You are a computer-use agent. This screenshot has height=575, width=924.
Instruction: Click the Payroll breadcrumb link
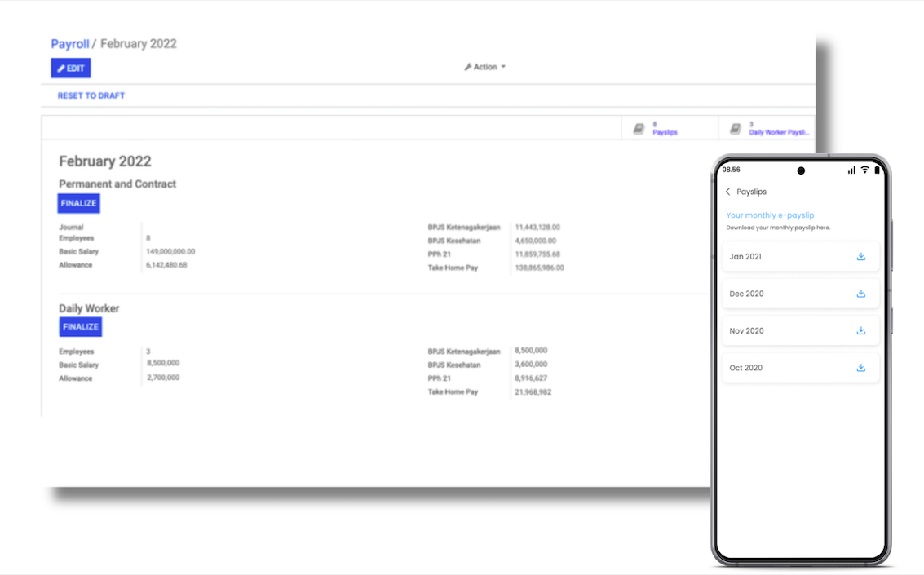coord(69,43)
